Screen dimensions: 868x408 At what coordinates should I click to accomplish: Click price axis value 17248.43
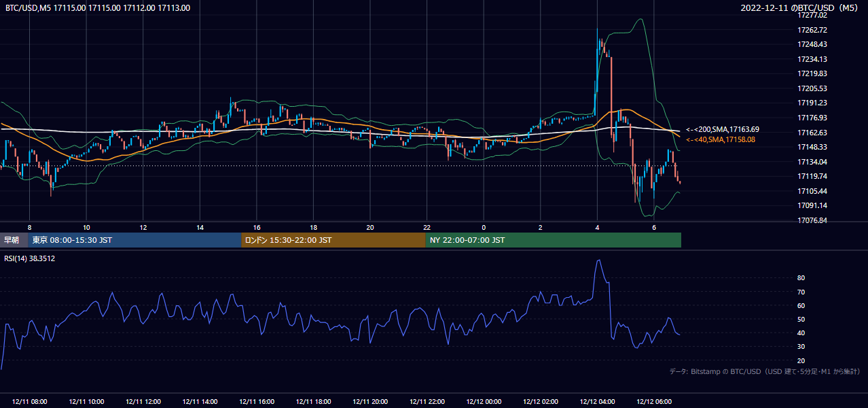(x=812, y=44)
